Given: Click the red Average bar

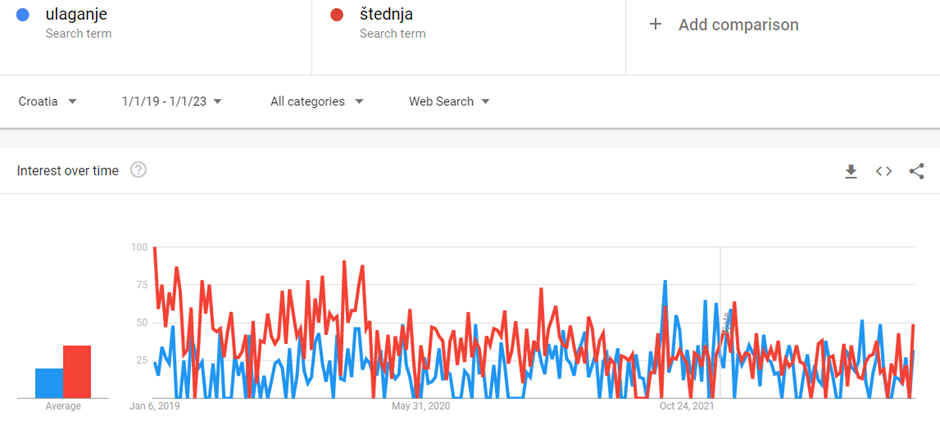Looking at the screenshot, I should [77, 372].
